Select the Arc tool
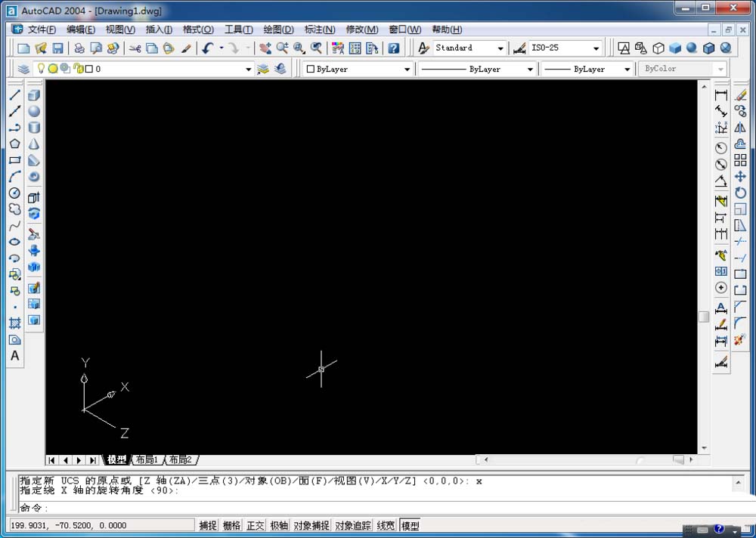 pos(15,177)
